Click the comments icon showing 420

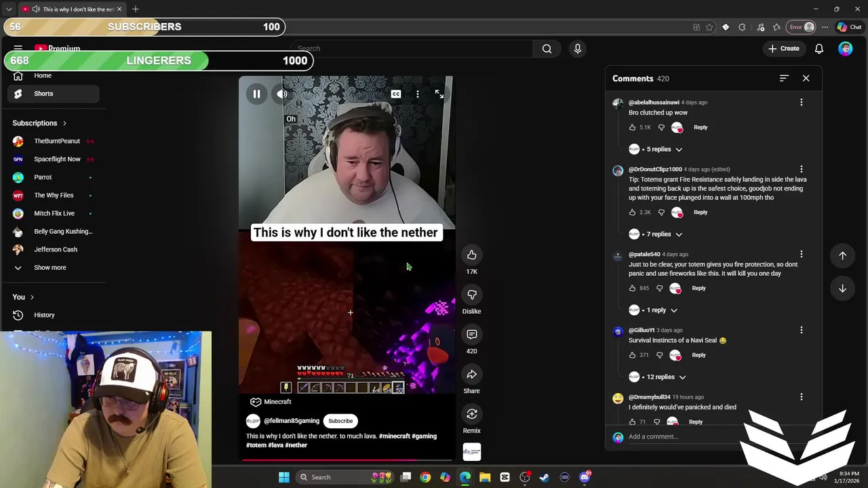(x=471, y=334)
